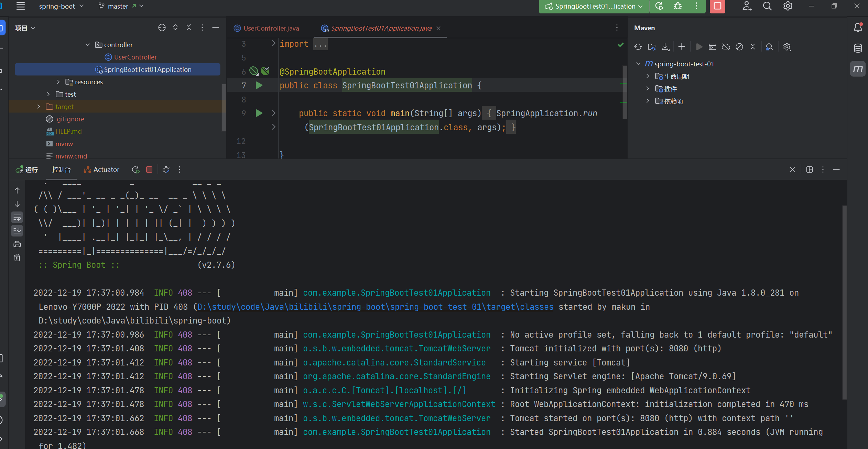This screenshot has width=868, height=449.
Task: Switch to the Actuator tab
Action: [x=102, y=169]
